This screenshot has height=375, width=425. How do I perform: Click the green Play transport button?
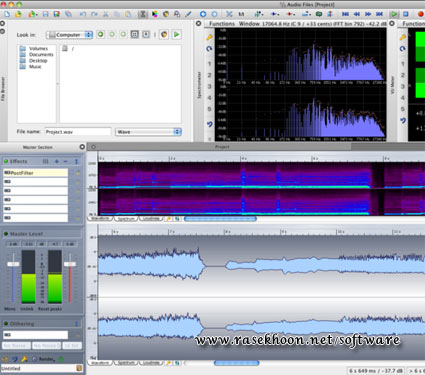tap(394, 14)
